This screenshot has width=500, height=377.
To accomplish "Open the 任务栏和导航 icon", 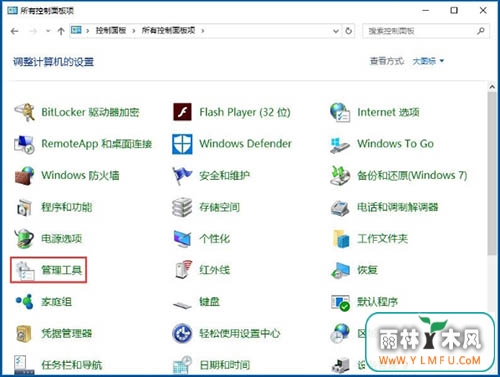I will coord(24,365).
